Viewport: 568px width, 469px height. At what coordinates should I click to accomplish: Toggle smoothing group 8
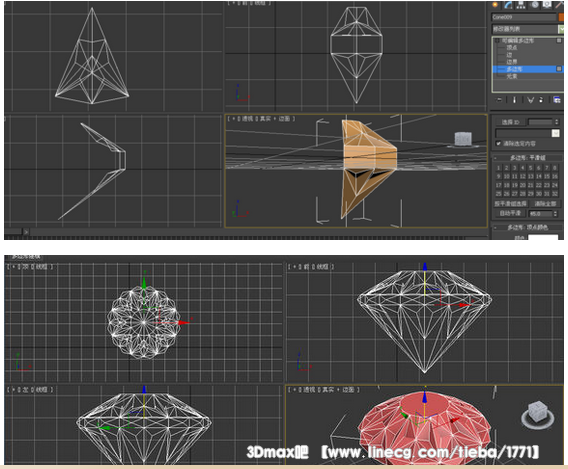point(555,168)
